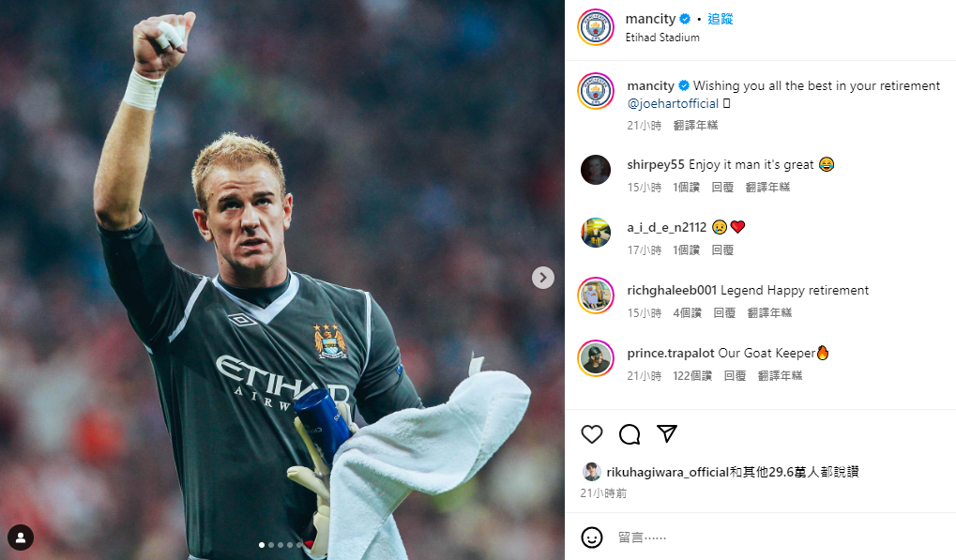Open Etihad Stadium location link
The height and width of the screenshot is (560, 956).
(662, 38)
